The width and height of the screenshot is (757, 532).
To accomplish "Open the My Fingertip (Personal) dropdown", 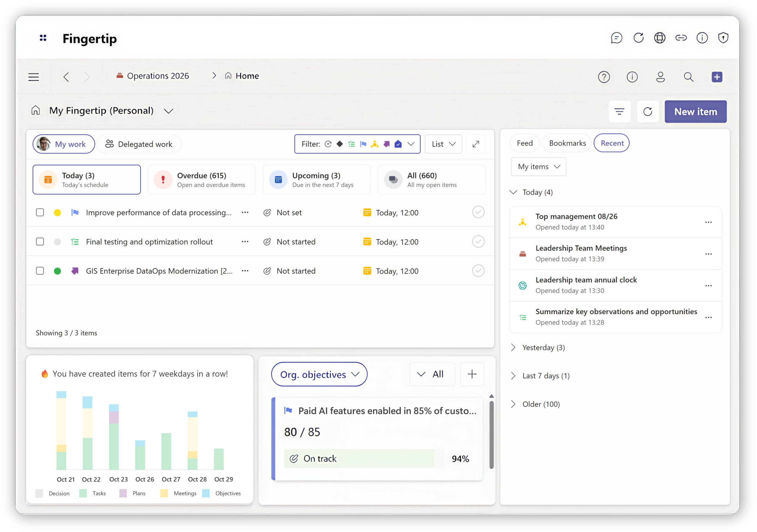I will tap(168, 111).
